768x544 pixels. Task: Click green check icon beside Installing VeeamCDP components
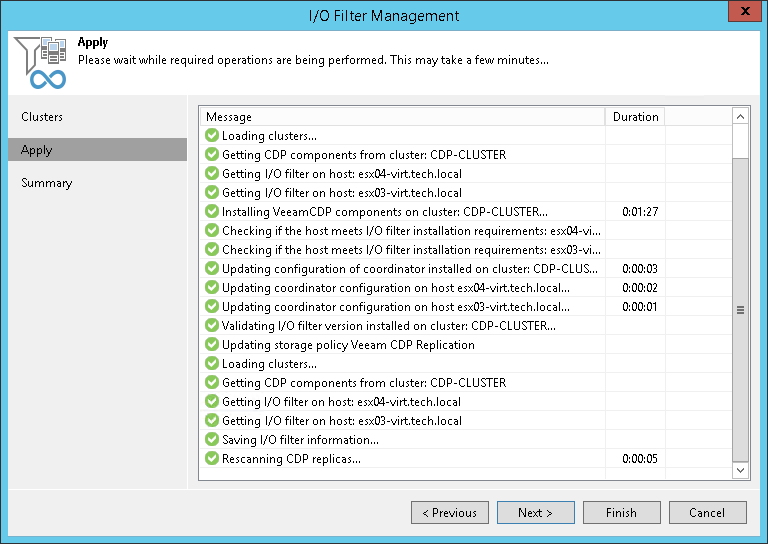[212, 212]
